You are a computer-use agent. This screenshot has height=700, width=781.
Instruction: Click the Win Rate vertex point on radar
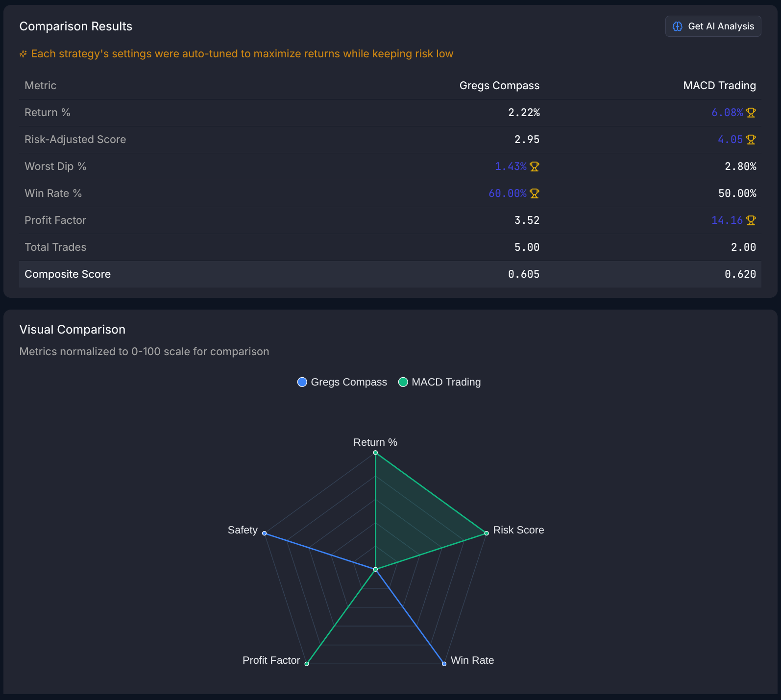(x=444, y=664)
